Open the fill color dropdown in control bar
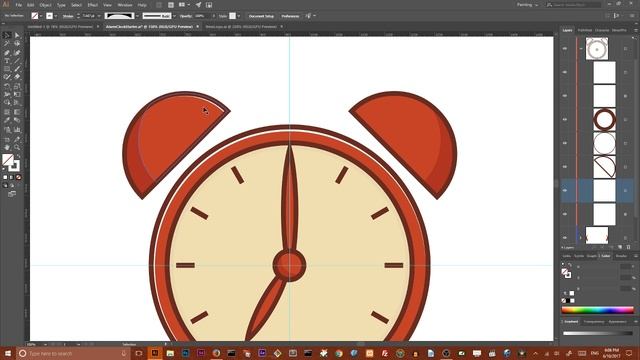The width and height of the screenshot is (640, 360). point(41,16)
